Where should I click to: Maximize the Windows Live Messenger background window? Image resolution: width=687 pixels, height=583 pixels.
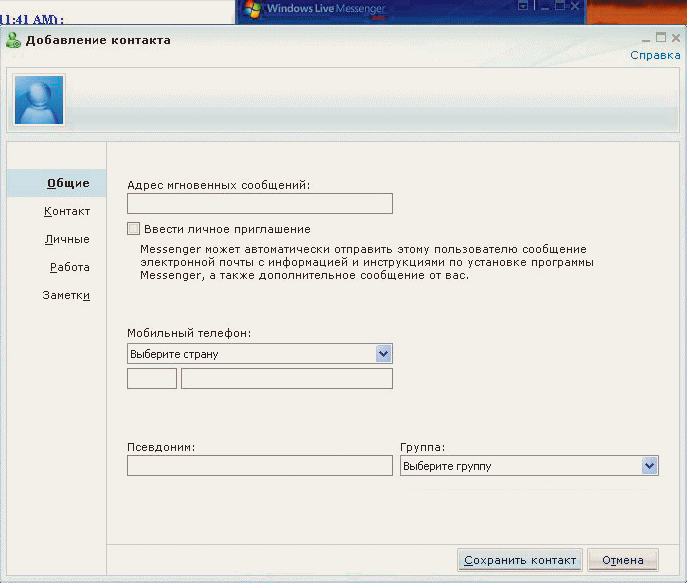click(560, 5)
